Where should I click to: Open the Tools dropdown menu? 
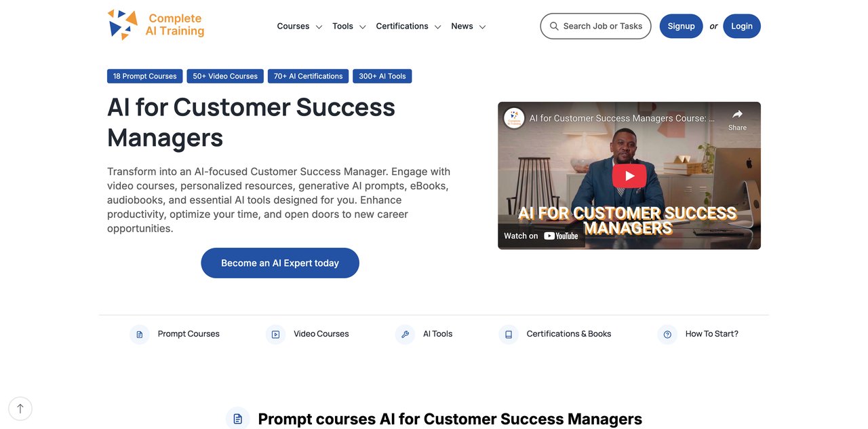[349, 26]
